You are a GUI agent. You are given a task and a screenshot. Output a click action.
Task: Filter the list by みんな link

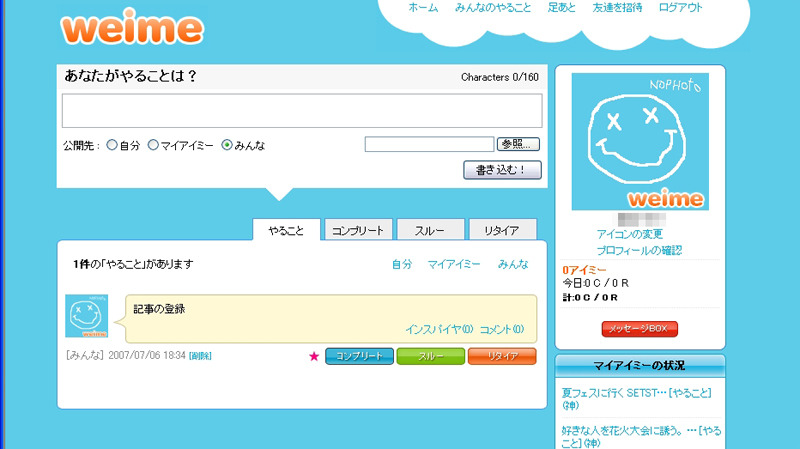(513, 264)
